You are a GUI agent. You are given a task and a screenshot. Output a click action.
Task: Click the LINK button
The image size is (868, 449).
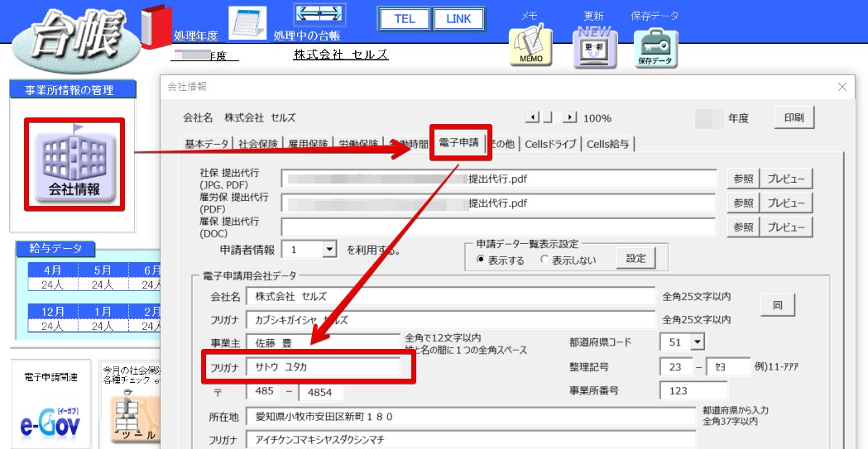point(458,19)
